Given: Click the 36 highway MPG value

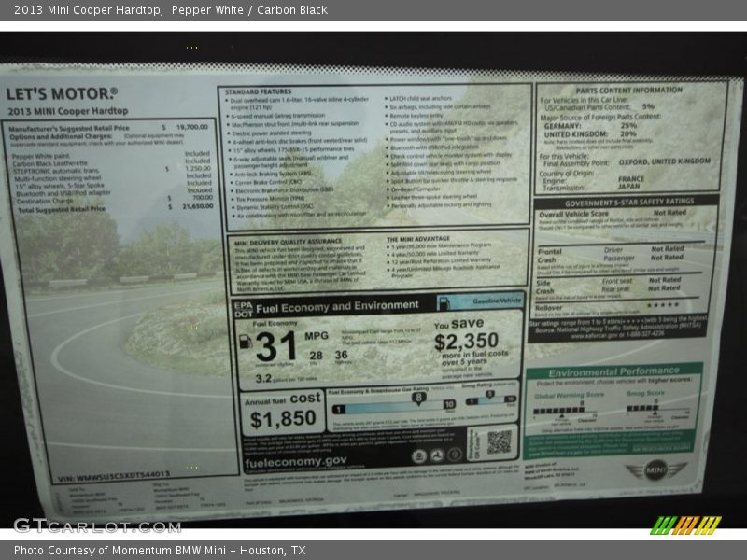Looking at the screenshot, I should pyautogui.click(x=341, y=355).
